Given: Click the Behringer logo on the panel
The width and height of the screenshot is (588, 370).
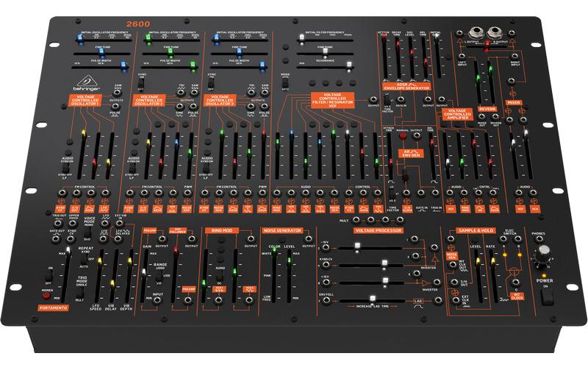Looking at the screenshot, I should coord(87,84).
